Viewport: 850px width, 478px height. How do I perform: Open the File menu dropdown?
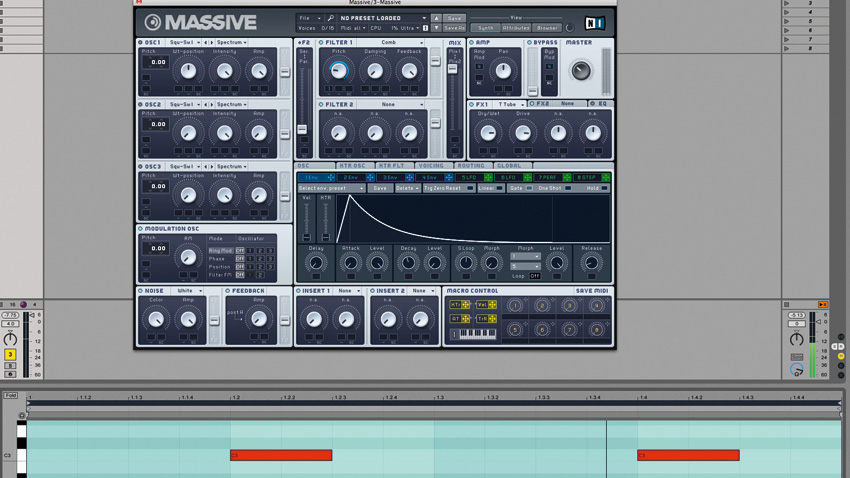(x=310, y=18)
